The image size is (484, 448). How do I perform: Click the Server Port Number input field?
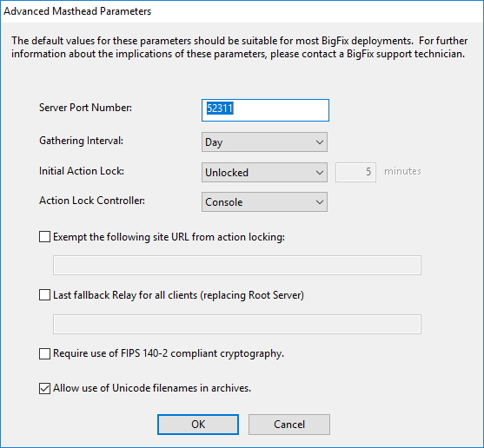coord(265,110)
